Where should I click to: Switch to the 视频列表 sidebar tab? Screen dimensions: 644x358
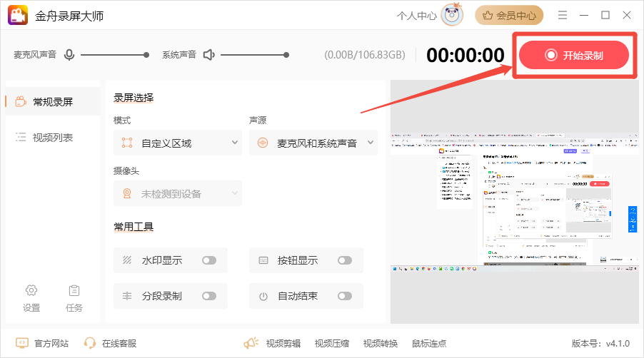tap(53, 138)
